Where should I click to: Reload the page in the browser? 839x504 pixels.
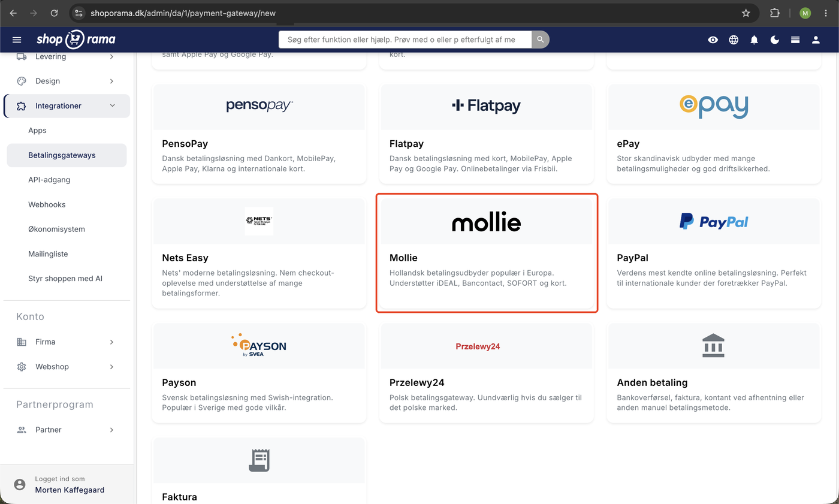(x=55, y=13)
